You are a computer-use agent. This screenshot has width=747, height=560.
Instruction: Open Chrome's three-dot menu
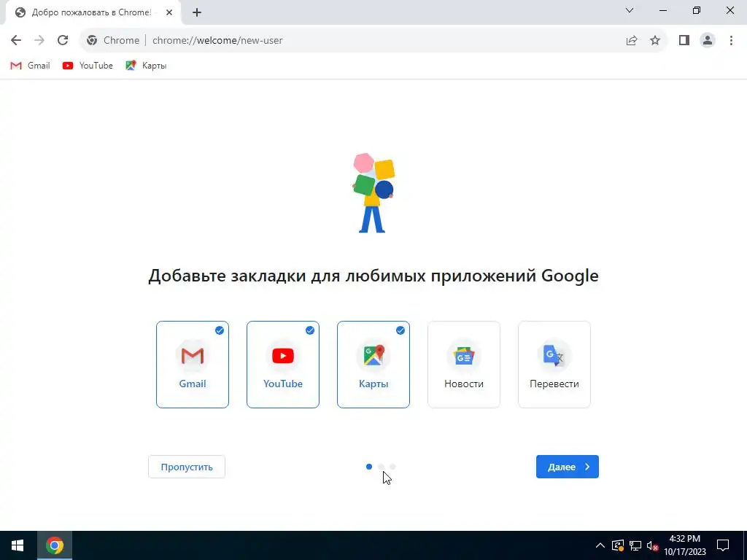tap(731, 41)
